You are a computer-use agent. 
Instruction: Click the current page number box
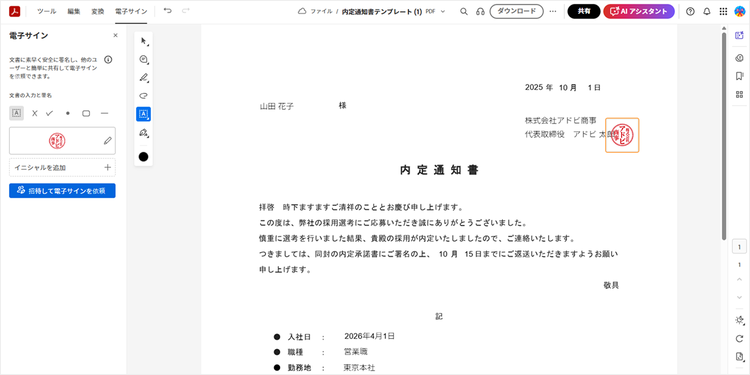pyautogui.click(x=739, y=247)
